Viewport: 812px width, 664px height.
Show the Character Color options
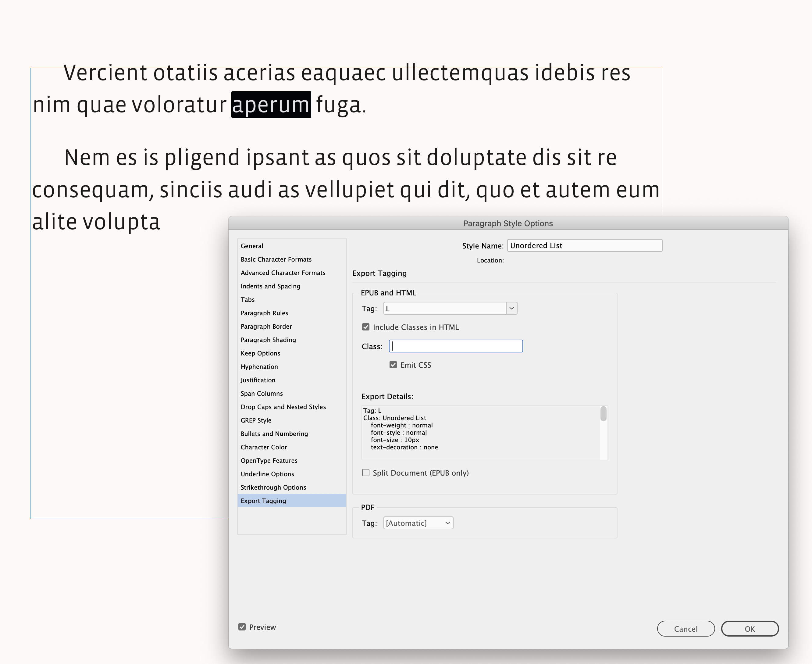(x=264, y=447)
